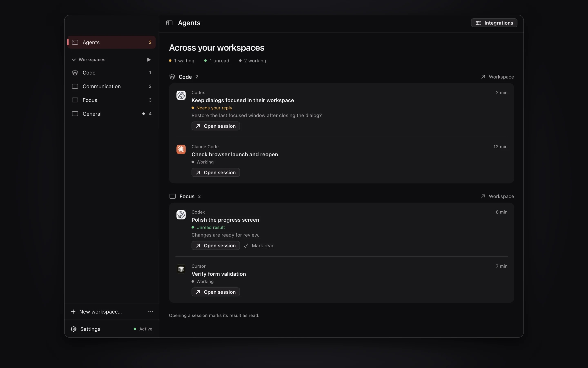This screenshot has width=588, height=368.
Task: Click the play triangle next to Workspaces
Action: coord(149,60)
